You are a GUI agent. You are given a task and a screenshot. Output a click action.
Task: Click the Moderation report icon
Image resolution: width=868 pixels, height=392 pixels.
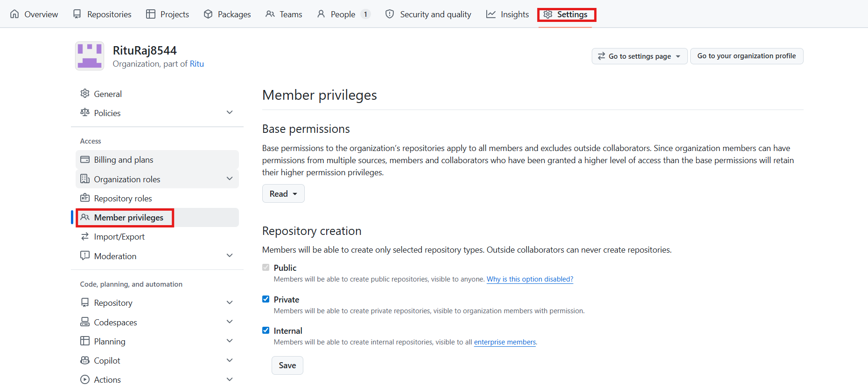(x=85, y=255)
